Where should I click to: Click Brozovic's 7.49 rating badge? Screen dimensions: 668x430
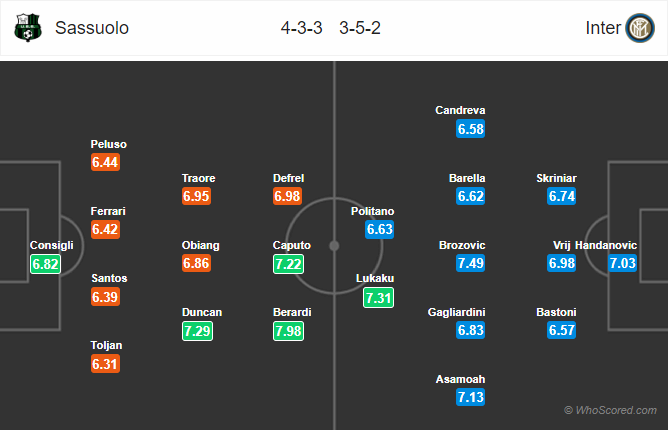point(470,263)
